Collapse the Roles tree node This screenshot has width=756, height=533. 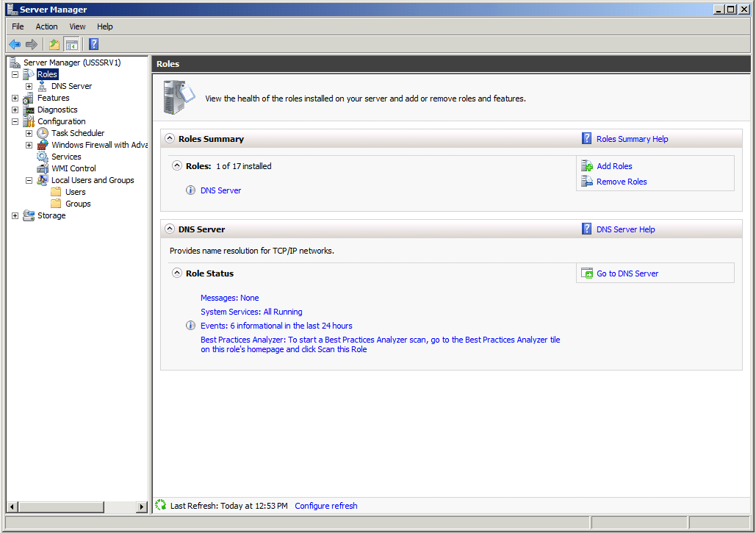tap(15, 75)
